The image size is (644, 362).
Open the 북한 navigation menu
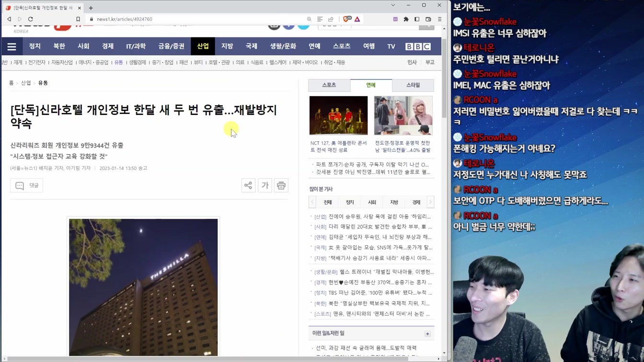[x=59, y=46]
